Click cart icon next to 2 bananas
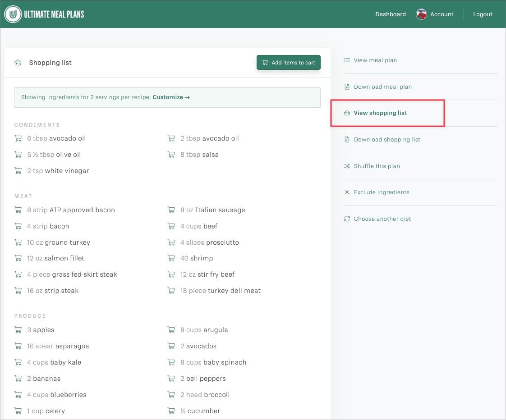This screenshot has height=420, width=506. pos(18,379)
